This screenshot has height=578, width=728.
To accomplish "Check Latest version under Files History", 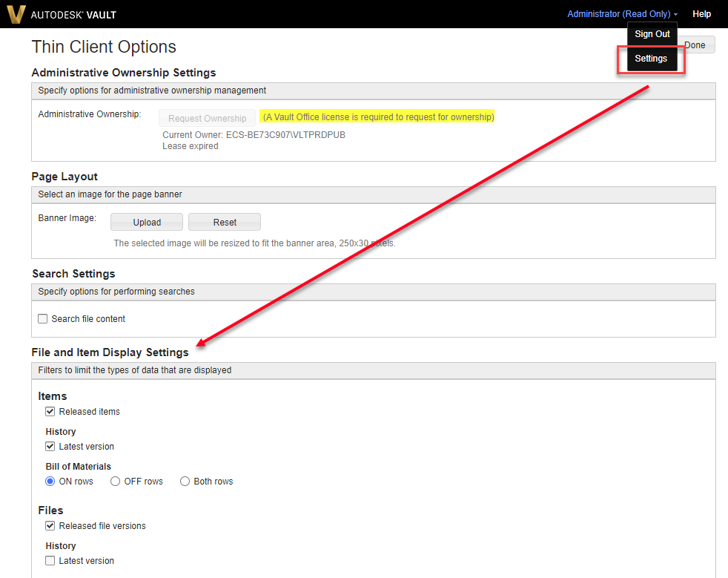I will 50,560.
